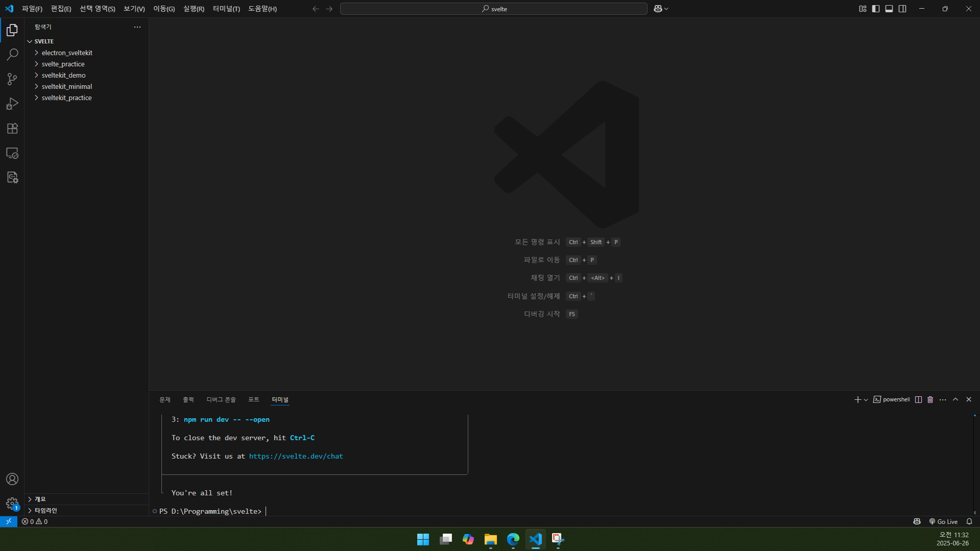Click the remote window indicator in status bar
This screenshot has height=551, width=980.
[9, 521]
